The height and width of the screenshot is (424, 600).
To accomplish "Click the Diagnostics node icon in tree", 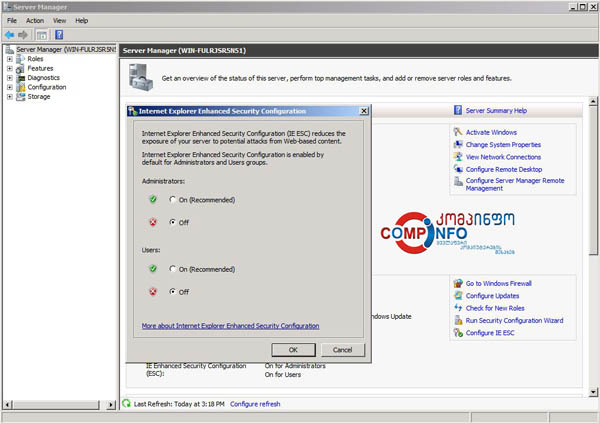I will coord(20,78).
